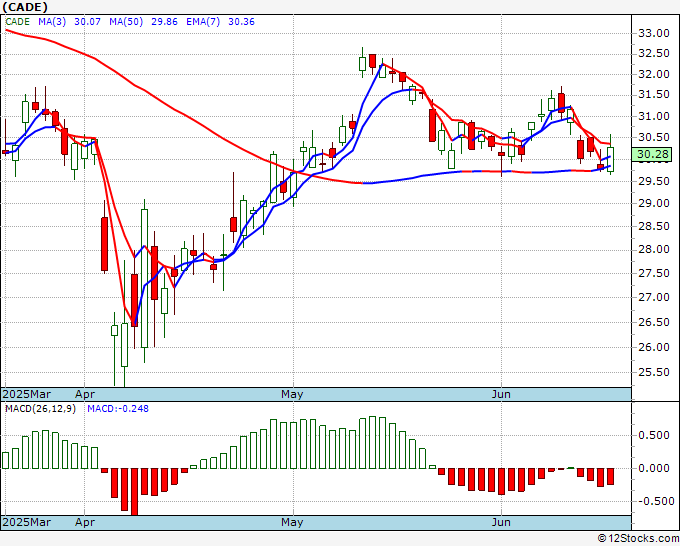Click May on the price chart axis
680x546 pixels.
(292, 395)
